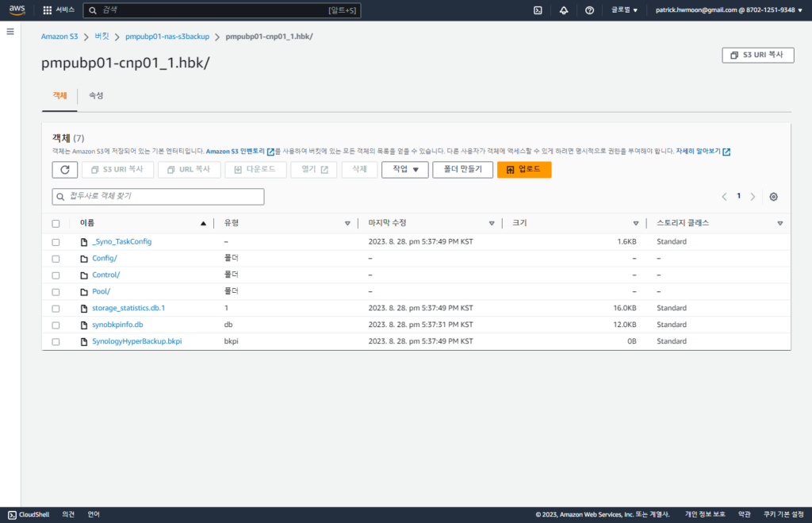
Task: Select all objects checkbox in header
Action: pyautogui.click(x=56, y=223)
